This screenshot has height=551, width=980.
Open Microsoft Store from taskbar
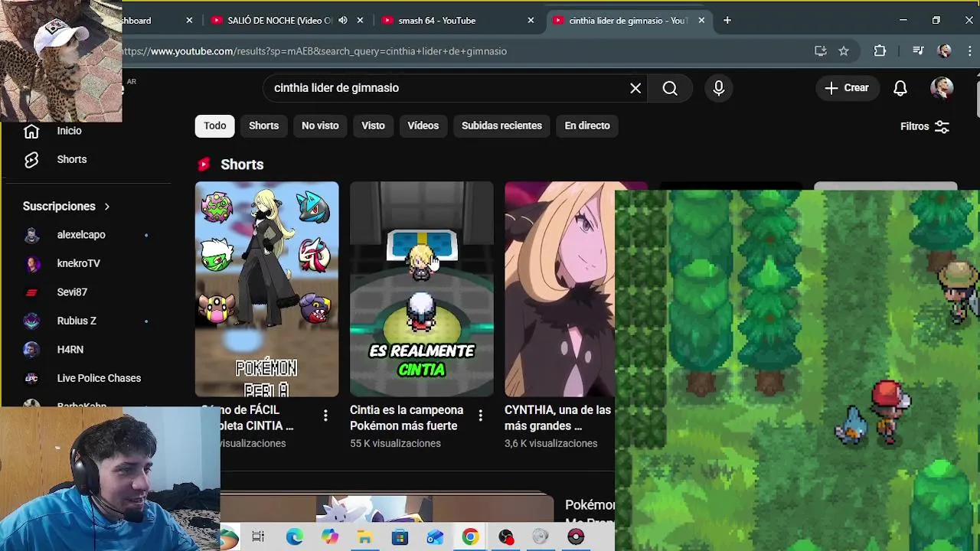pyautogui.click(x=400, y=537)
